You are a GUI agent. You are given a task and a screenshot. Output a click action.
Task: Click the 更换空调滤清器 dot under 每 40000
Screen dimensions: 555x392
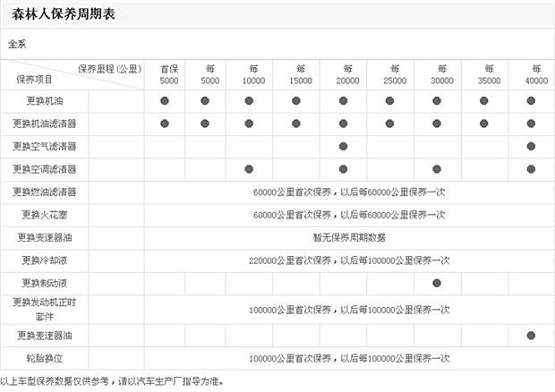tap(531, 169)
